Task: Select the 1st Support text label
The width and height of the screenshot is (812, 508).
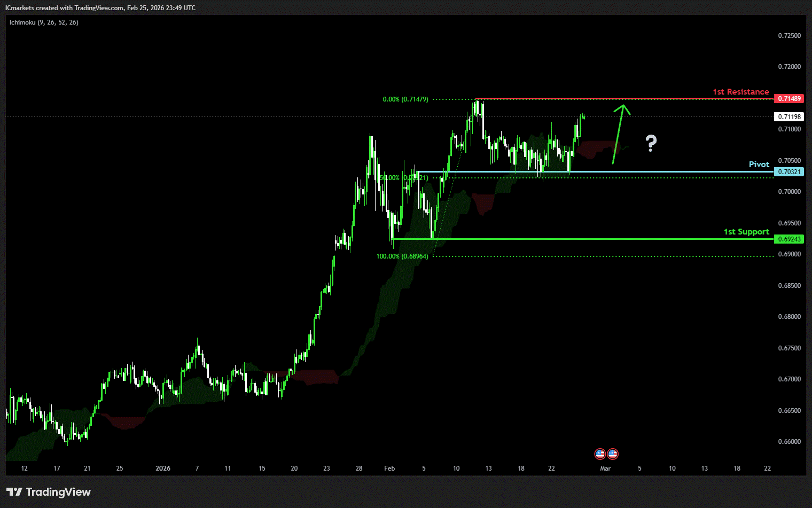Action: pos(746,232)
